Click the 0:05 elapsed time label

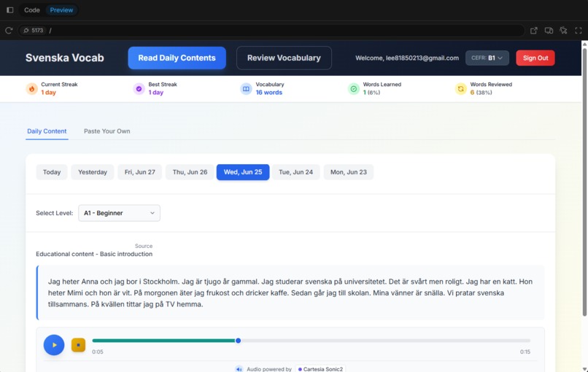pyautogui.click(x=98, y=352)
